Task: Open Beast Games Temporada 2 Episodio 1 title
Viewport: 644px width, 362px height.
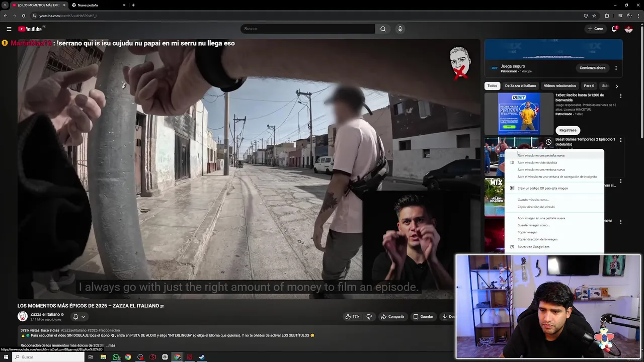Action: point(585,142)
